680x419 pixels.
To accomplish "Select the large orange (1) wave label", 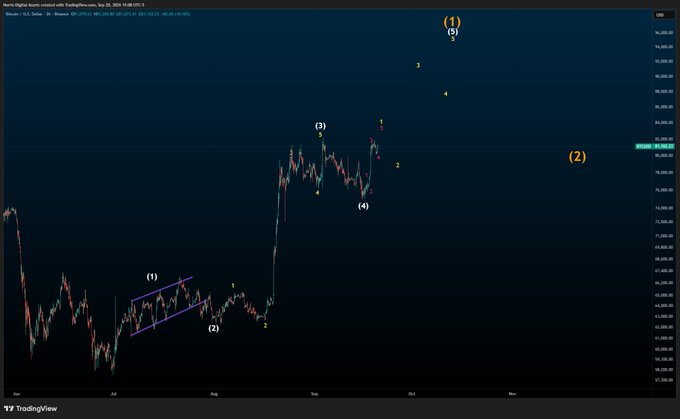I will tap(452, 21).
